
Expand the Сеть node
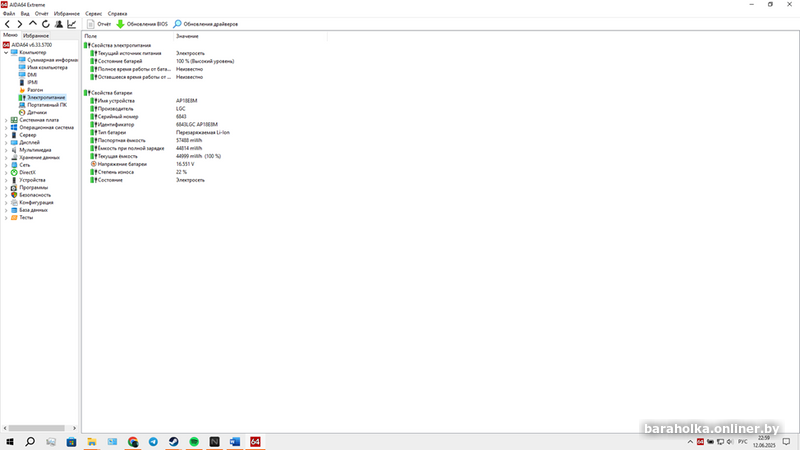coord(6,165)
